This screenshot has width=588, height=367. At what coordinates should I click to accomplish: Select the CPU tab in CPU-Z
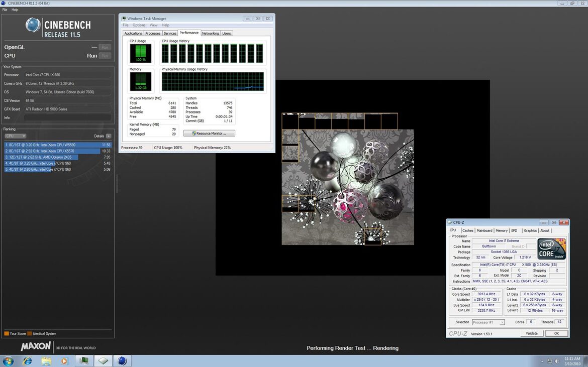pyautogui.click(x=453, y=230)
